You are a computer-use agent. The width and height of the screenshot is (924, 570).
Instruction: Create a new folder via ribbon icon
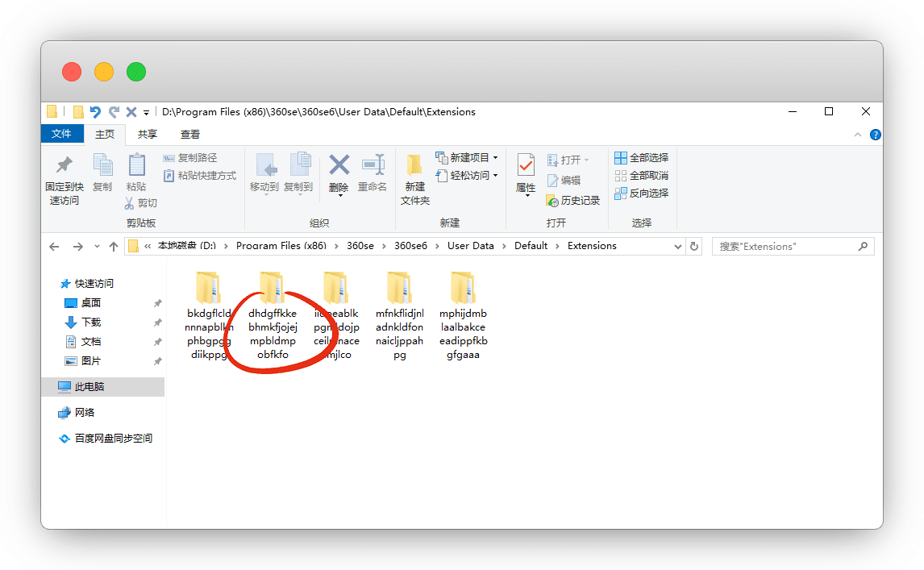coord(414,166)
